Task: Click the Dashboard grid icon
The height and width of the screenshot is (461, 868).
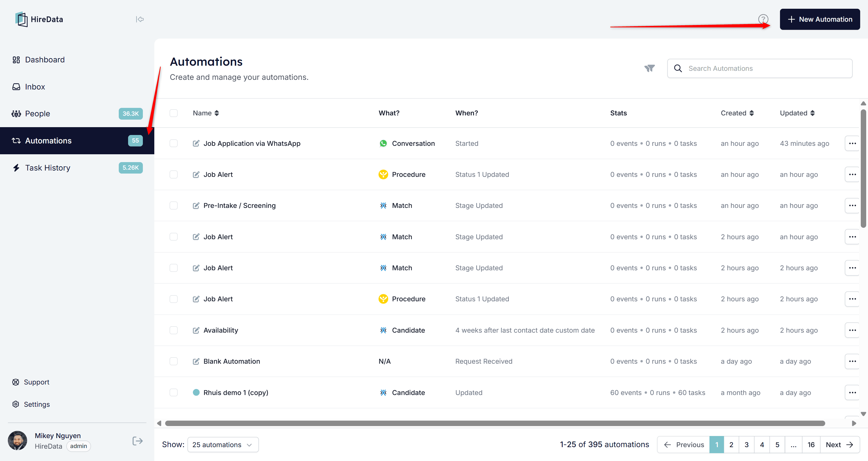Action: pos(16,60)
